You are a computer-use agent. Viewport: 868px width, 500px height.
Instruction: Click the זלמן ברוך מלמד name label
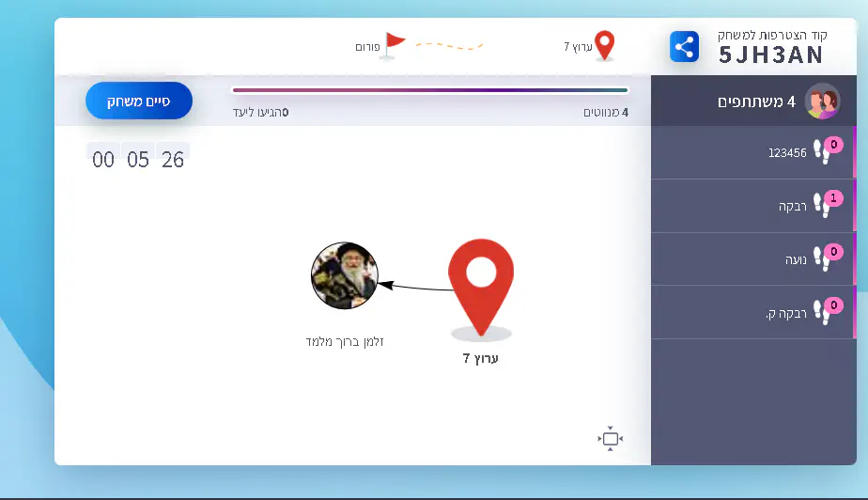tap(344, 341)
